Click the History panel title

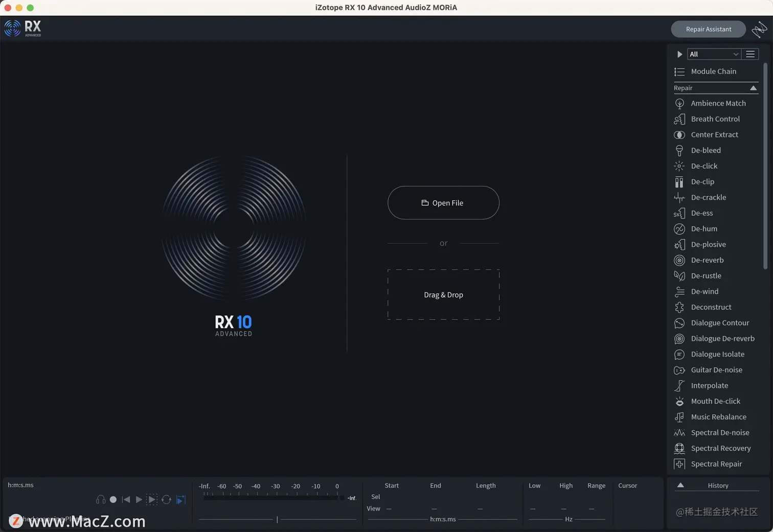(x=718, y=485)
